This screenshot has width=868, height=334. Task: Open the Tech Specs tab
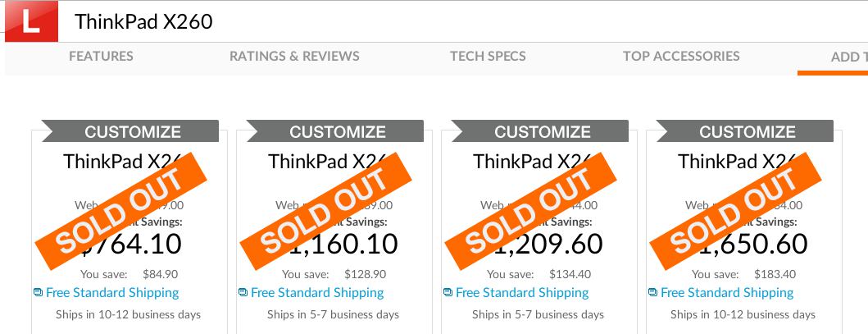pyautogui.click(x=488, y=57)
